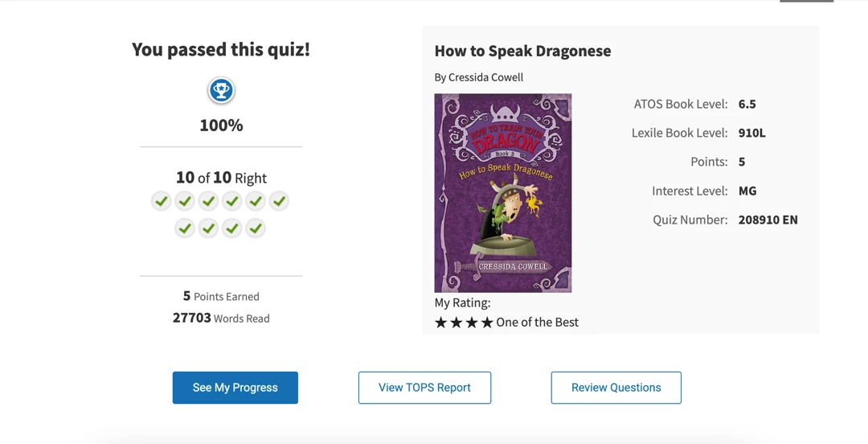This screenshot has height=444, width=868.
Task: Click the last checkmark in the top row
Action: tap(279, 201)
